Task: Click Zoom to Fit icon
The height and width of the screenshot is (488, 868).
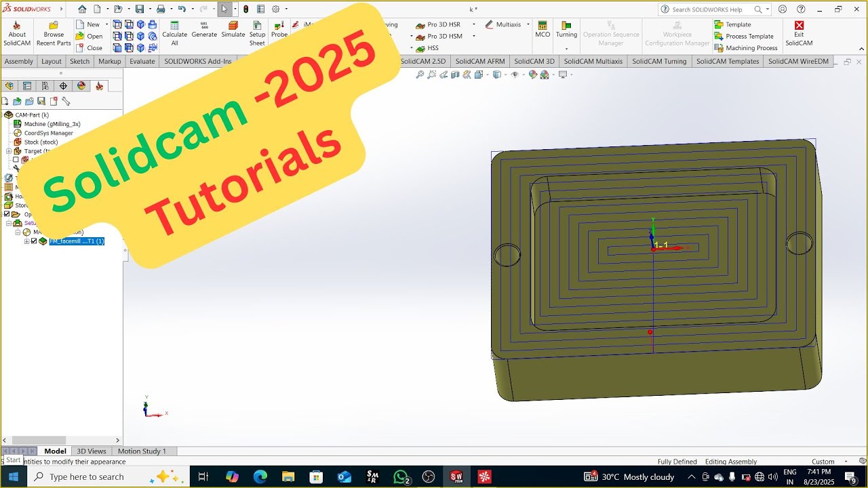Action: point(420,75)
